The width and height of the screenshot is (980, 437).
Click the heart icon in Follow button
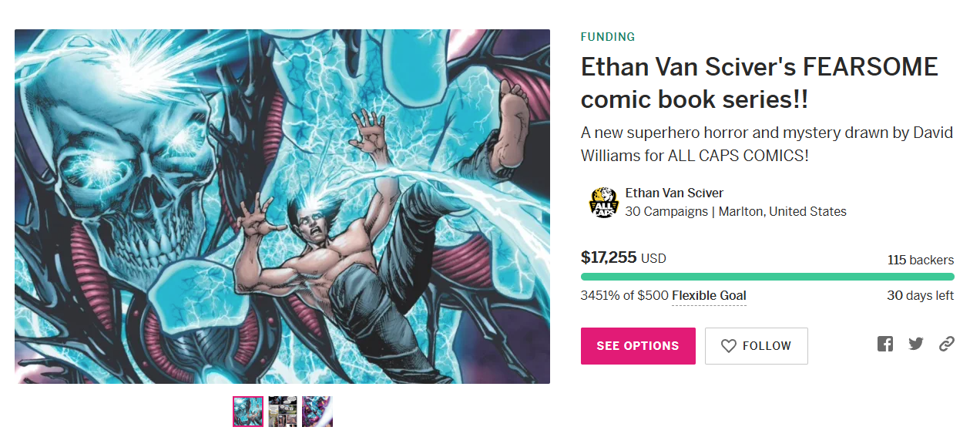(x=729, y=346)
